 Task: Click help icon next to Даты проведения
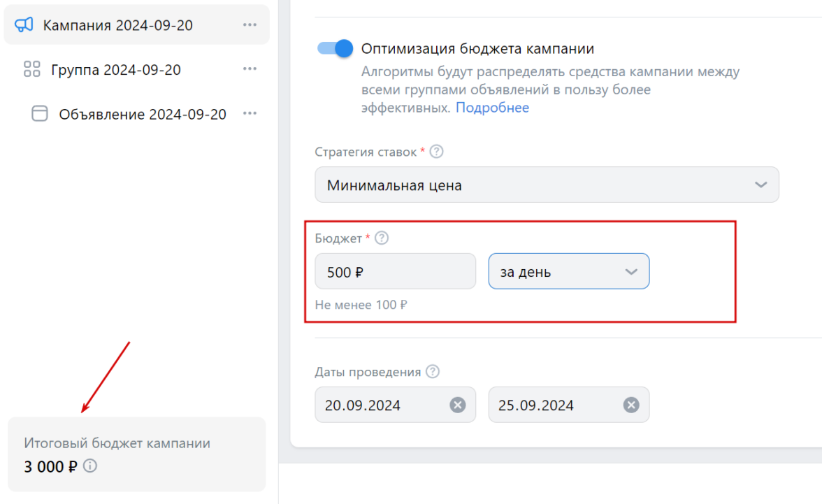pos(433,372)
